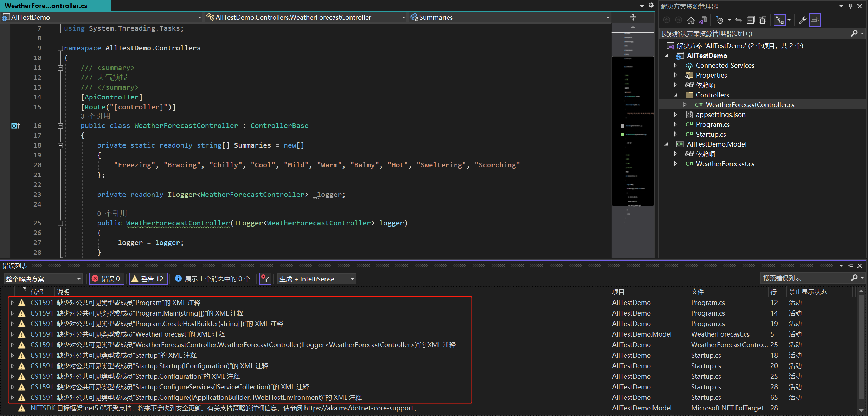Open the 生成 + IntelliSense dropdown
The height and width of the screenshot is (416, 868).
tap(317, 279)
